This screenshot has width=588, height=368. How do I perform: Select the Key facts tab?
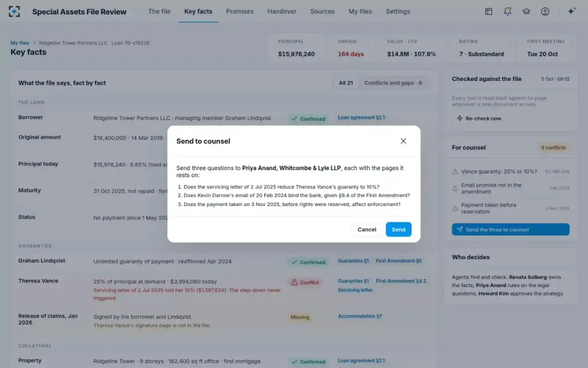click(x=198, y=11)
